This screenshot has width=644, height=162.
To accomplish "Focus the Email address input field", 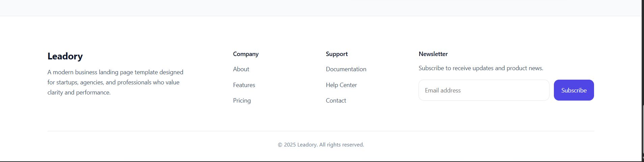I will (484, 90).
